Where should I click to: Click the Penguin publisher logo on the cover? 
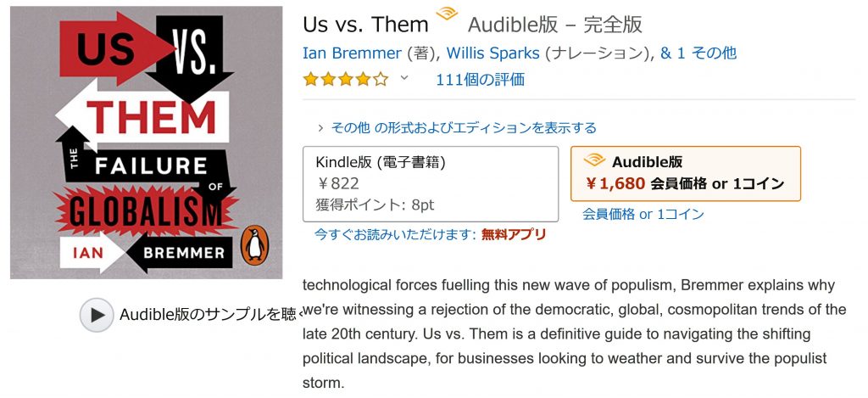[254, 244]
